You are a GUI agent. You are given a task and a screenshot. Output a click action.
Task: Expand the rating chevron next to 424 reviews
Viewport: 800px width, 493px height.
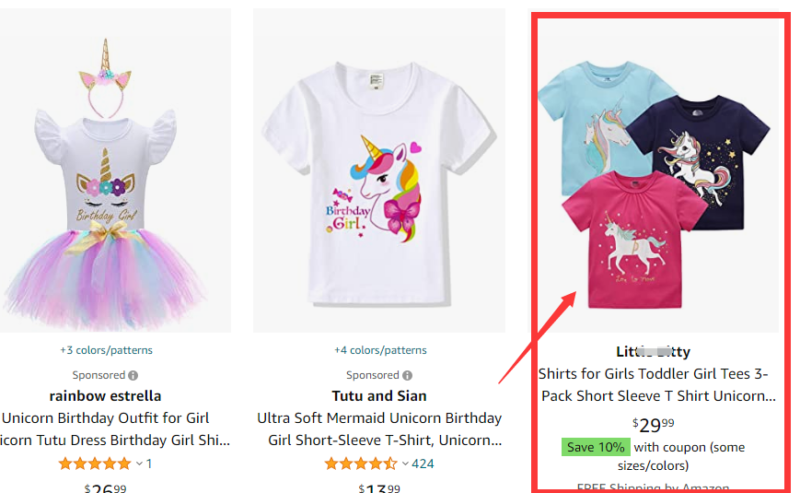tap(405, 463)
